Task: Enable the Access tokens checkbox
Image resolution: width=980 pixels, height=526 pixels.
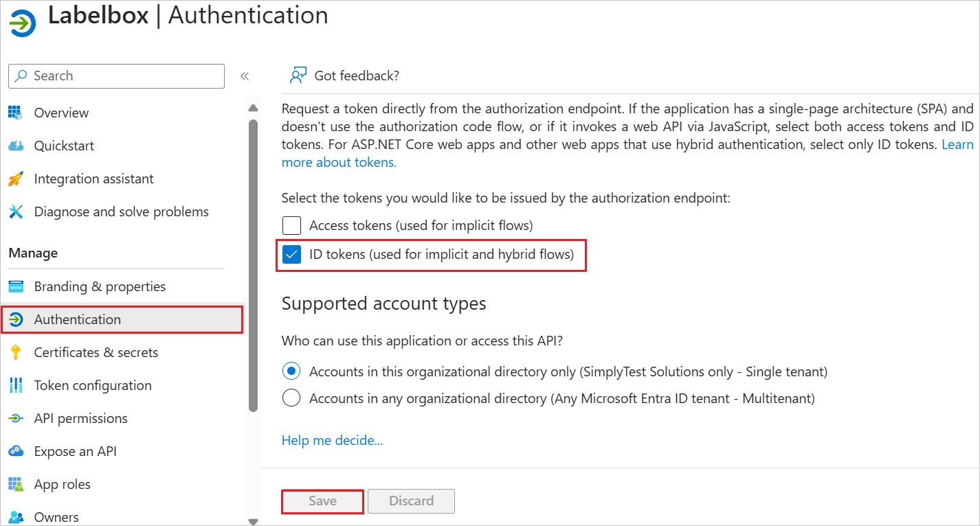Action: [291, 225]
